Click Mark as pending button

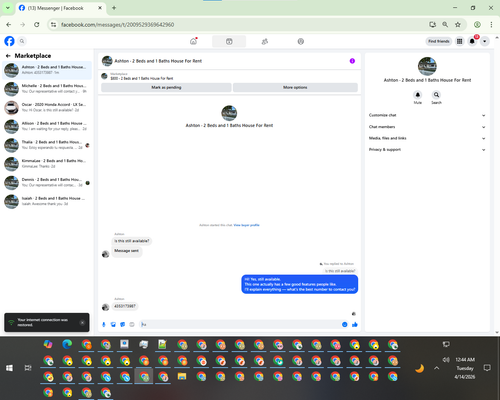(x=166, y=87)
